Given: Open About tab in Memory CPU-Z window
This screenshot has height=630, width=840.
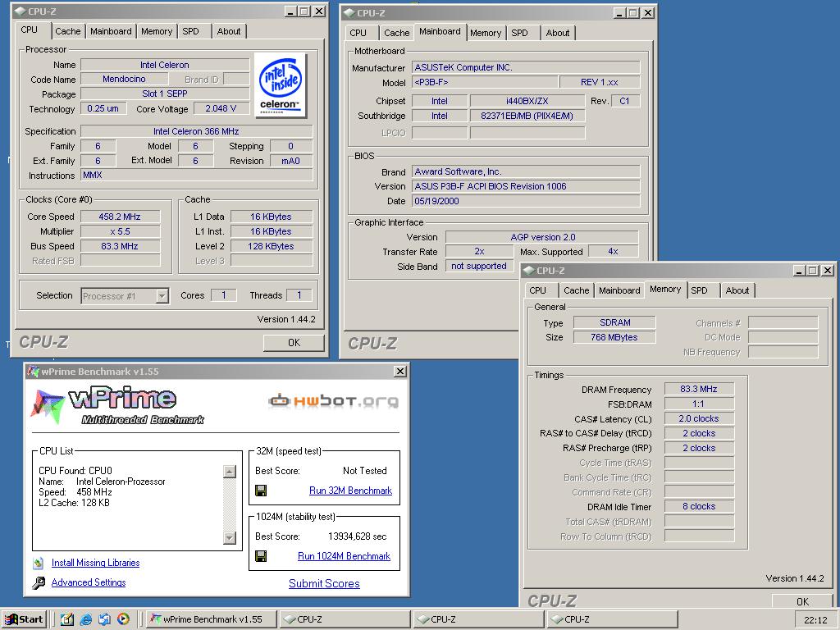Looking at the screenshot, I should point(737,290).
